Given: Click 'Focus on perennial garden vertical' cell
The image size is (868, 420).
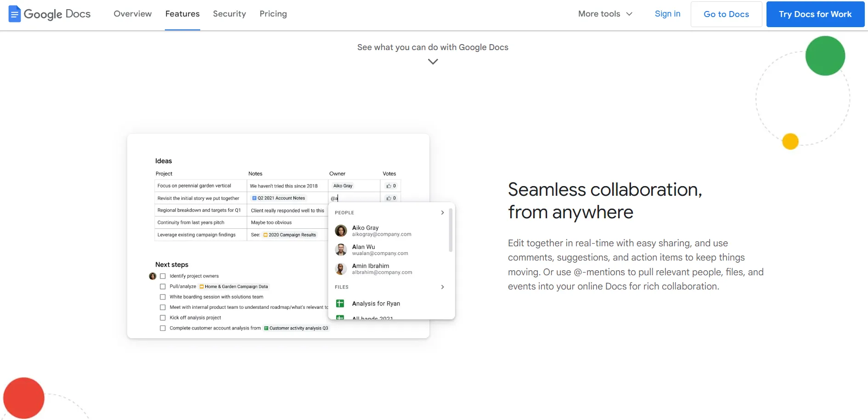Looking at the screenshot, I should point(201,186).
